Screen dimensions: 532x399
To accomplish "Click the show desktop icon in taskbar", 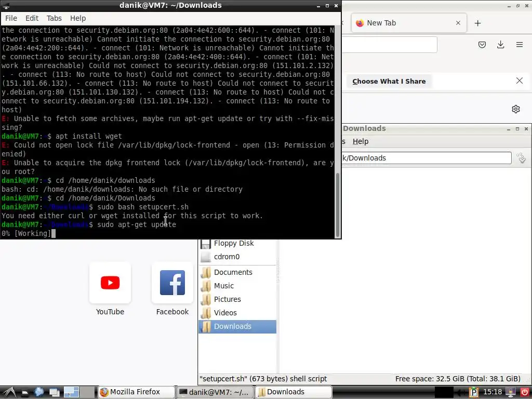I will pyautogui.click(x=54, y=393).
